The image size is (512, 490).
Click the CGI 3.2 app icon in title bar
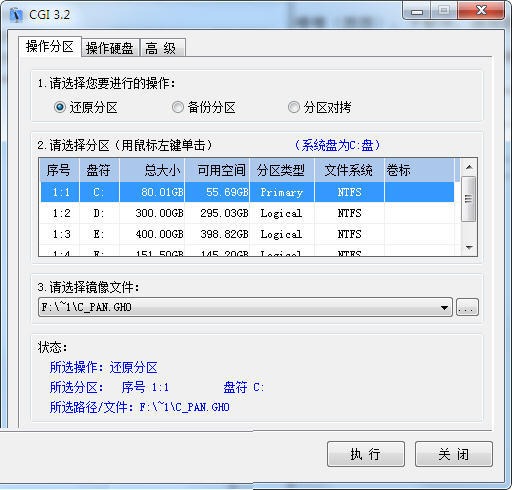coord(16,15)
